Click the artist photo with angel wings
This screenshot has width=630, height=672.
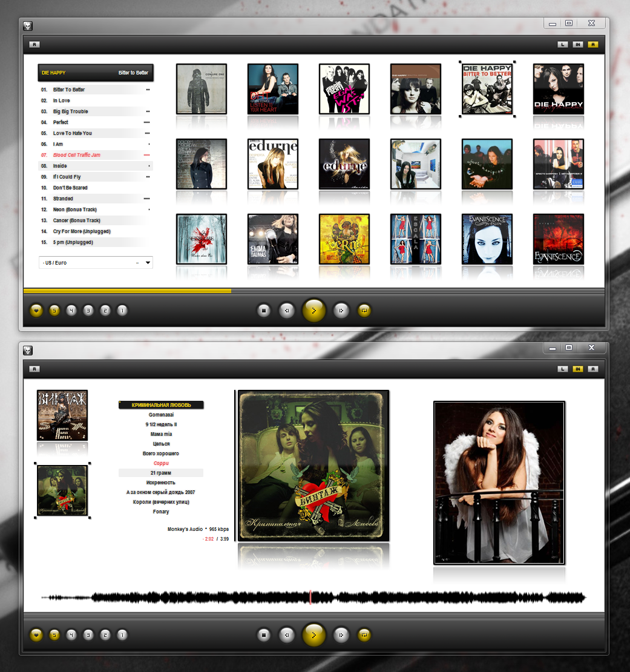499,483
